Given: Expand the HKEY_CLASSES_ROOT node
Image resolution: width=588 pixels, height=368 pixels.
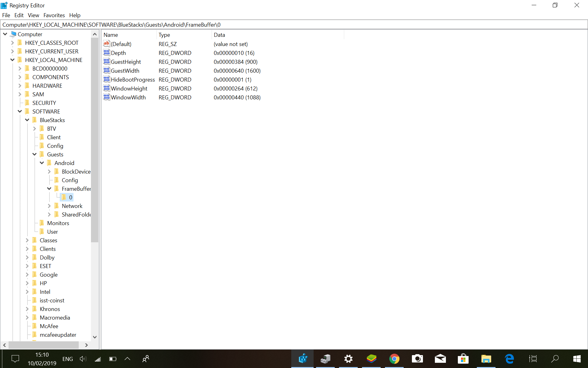Looking at the screenshot, I should [x=13, y=43].
